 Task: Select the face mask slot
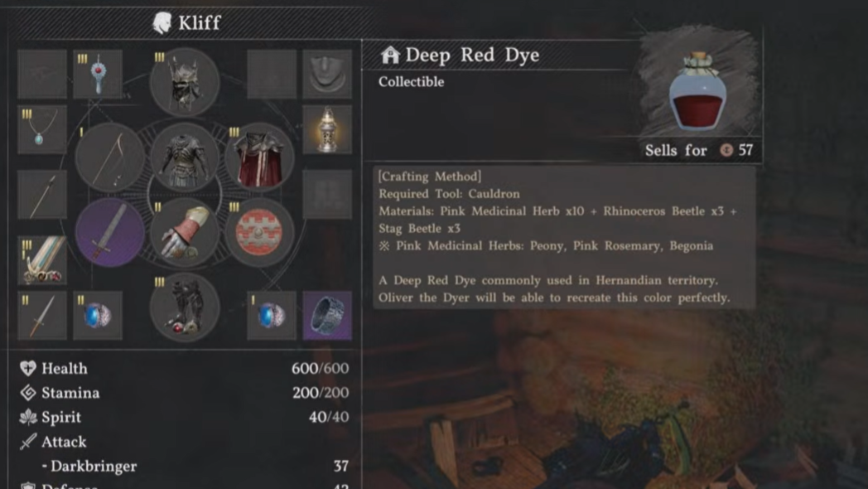click(x=327, y=75)
